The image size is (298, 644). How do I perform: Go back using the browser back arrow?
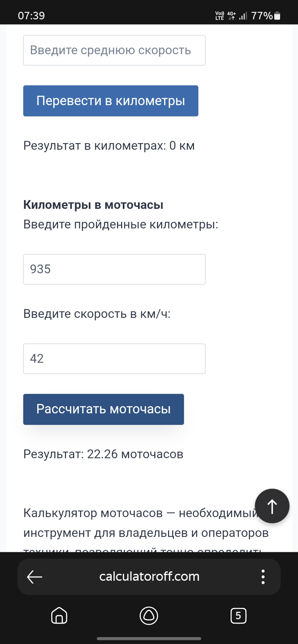[x=35, y=577]
